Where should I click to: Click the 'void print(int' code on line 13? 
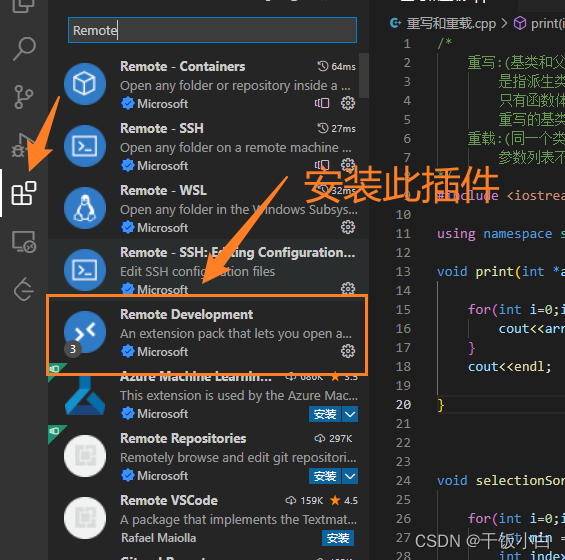pyautogui.click(x=490, y=272)
